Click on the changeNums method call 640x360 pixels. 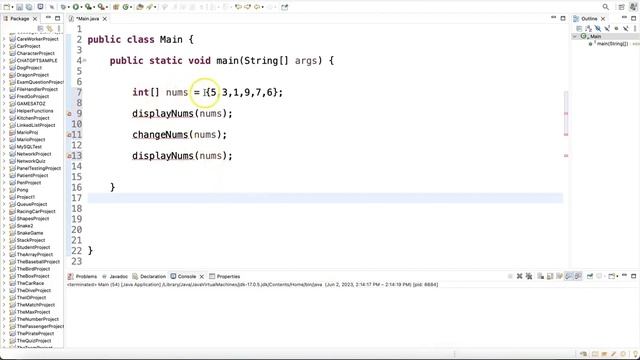tap(160, 135)
